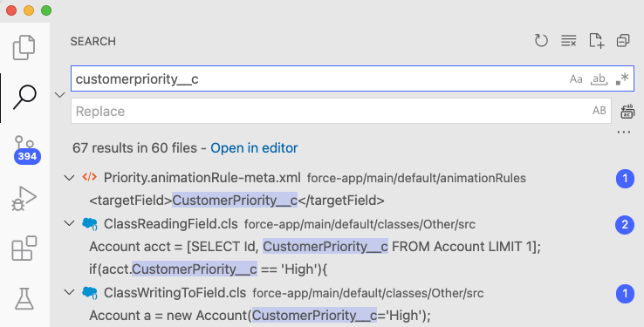Click Salesforce cloud icon of ClassWritingToField.cls
The image size is (644, 327).
point(90,292)
